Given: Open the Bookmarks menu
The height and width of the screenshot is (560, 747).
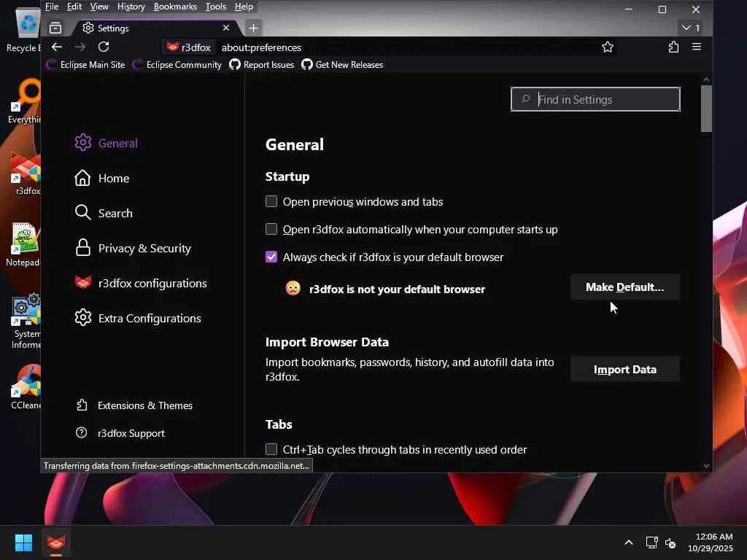Looking at the screenshot, I should point(175,7).
